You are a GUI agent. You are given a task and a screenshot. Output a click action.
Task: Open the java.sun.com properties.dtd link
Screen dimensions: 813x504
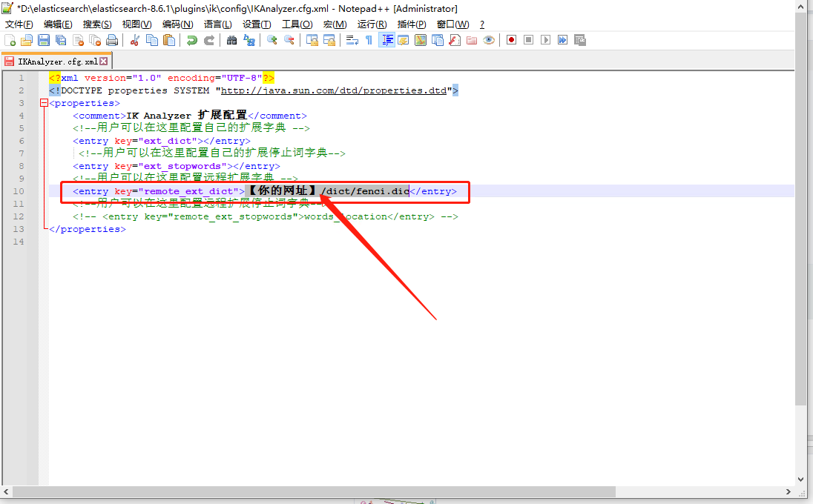click(x=333, y=90)
